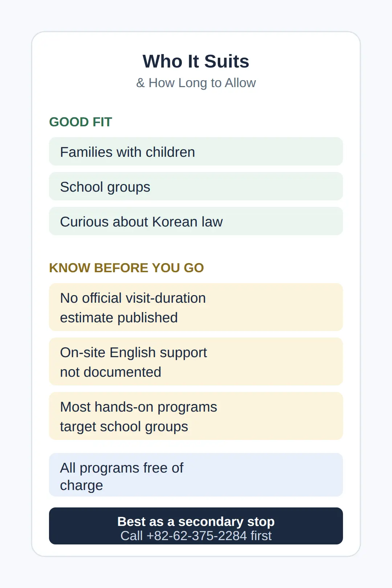Click the word 'Allow' in subtitle
The width and height of the screenshot is (392, 588).
tap(240, 83)
